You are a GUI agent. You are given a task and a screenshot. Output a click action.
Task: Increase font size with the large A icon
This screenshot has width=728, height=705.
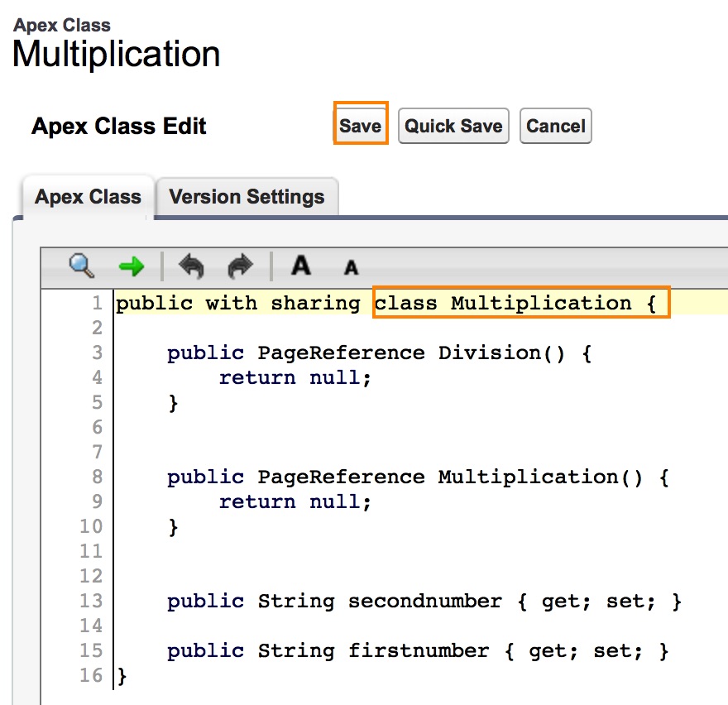pos(300,266)
